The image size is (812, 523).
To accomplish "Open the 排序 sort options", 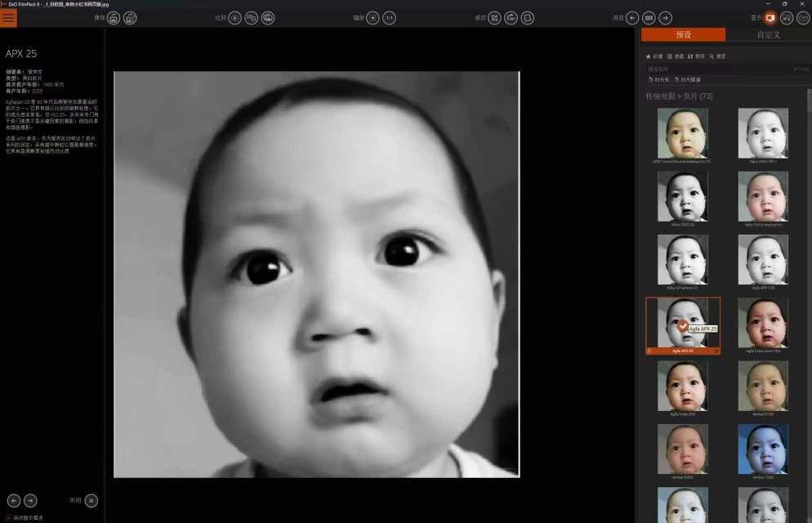I will pyautogui.click(x=696, y=56).
